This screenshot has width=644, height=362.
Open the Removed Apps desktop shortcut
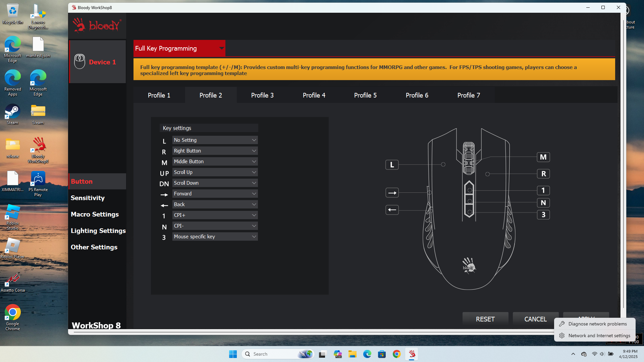coord(13,83)
